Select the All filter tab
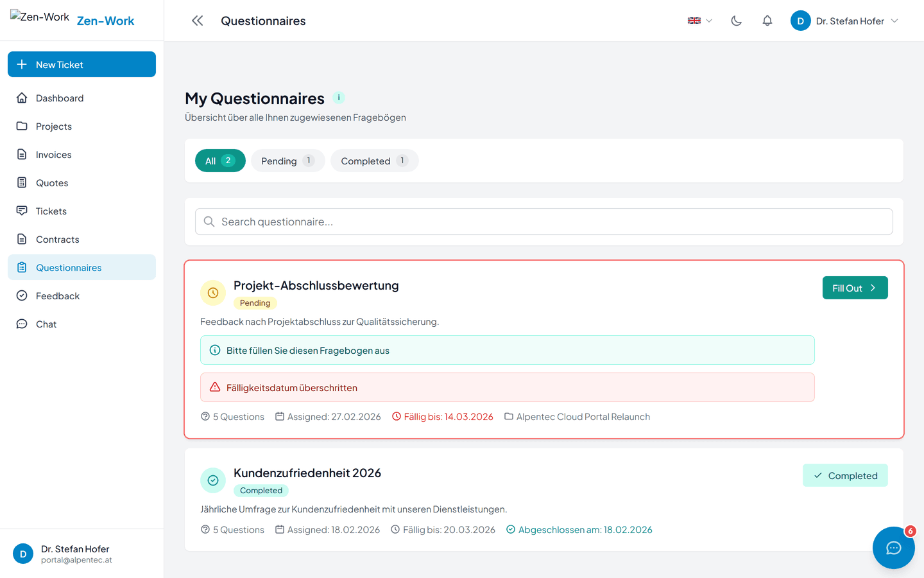The height and width of the screenshot is (578, 924). (220, 161)
